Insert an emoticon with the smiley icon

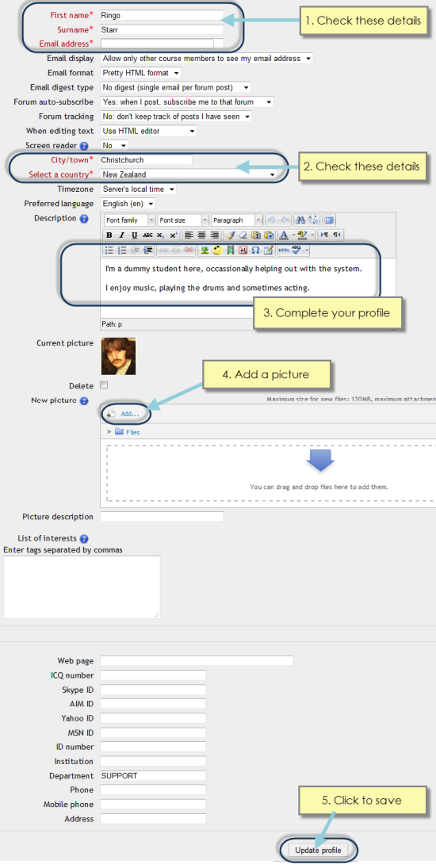click(x=217, y=250)
